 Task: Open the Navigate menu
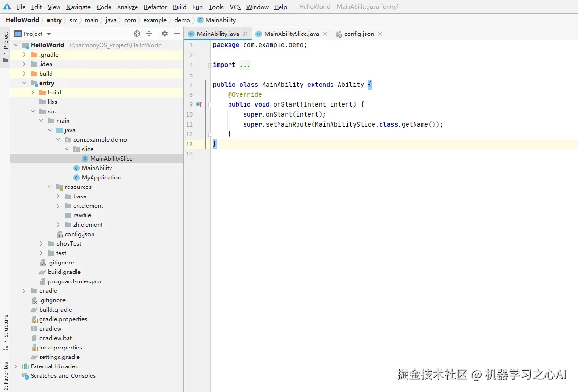(78, 7)
